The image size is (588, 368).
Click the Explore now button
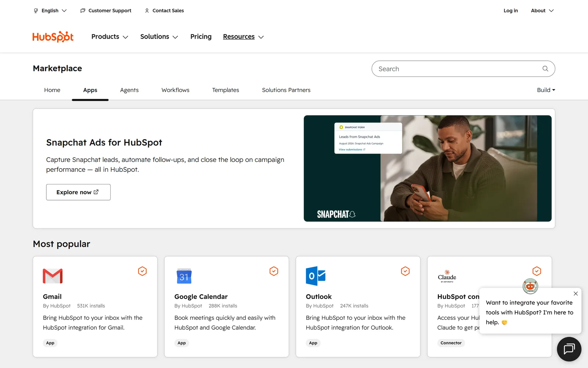click(78, 192)
